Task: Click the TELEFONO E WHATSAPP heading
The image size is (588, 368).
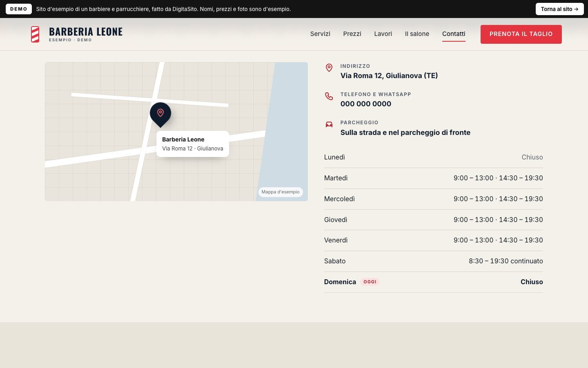Action: pos(376,94)
